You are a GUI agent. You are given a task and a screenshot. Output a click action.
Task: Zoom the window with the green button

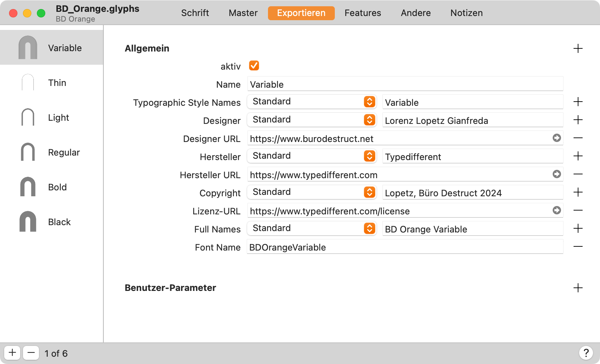pos(41,13)
